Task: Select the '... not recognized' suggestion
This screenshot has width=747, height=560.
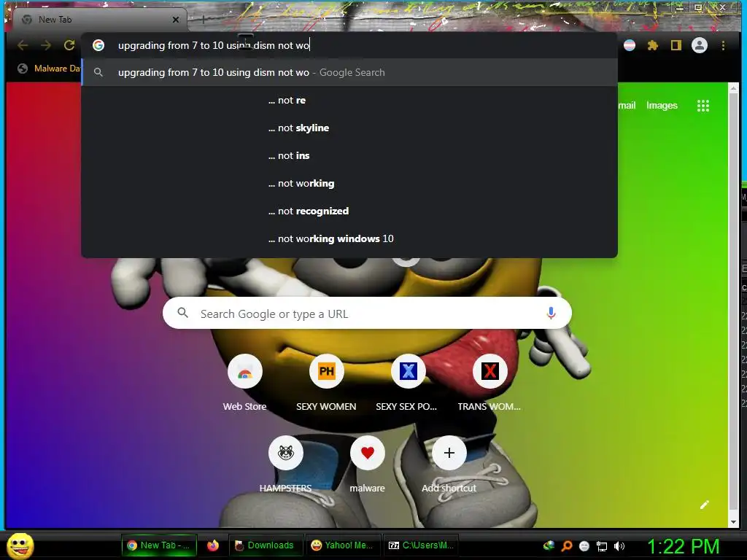Action: coord(349,211)
